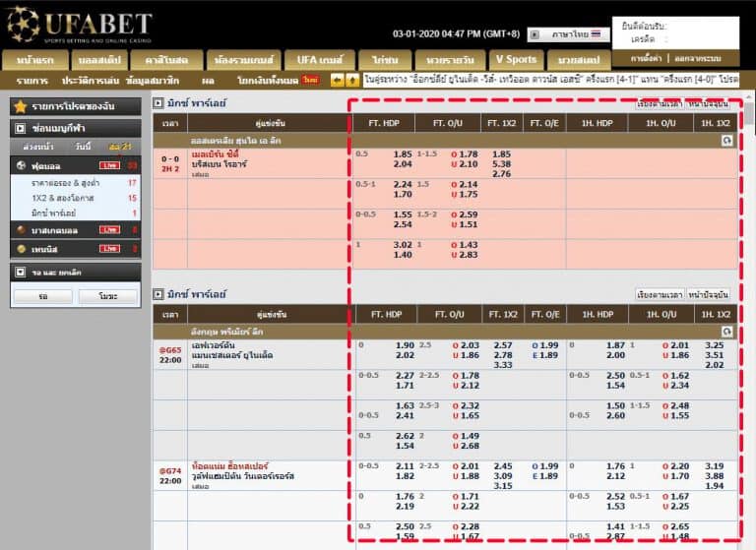Open รายการโปรดของฉัน my favorites

(x=76, y=106)
